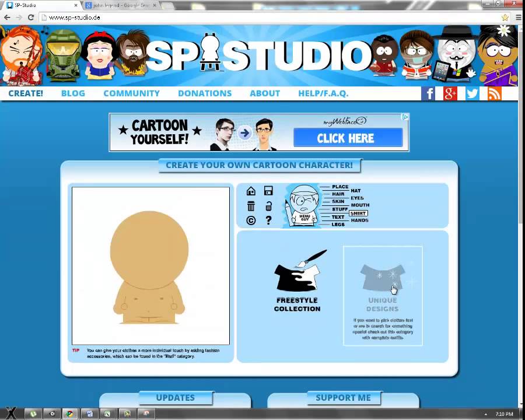Click the copyright symbol icon

click(251, 220)
